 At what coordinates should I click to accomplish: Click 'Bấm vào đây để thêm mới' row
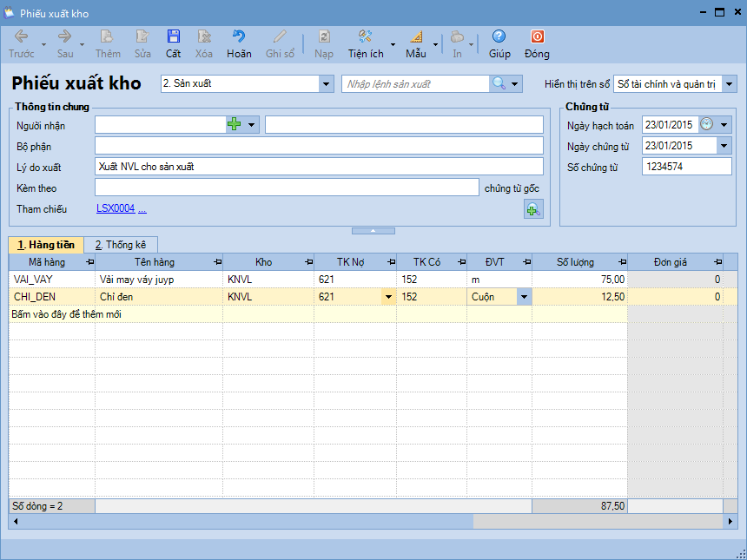[x=66, y=314]
